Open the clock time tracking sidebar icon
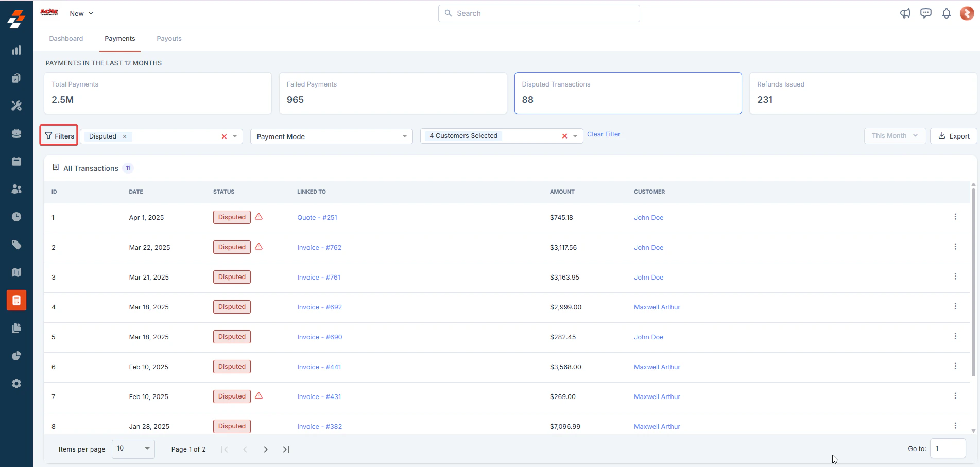 click(16, 217)
